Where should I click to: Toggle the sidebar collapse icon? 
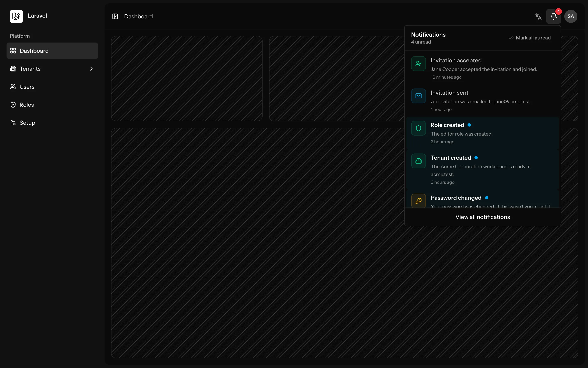[115, 16]
